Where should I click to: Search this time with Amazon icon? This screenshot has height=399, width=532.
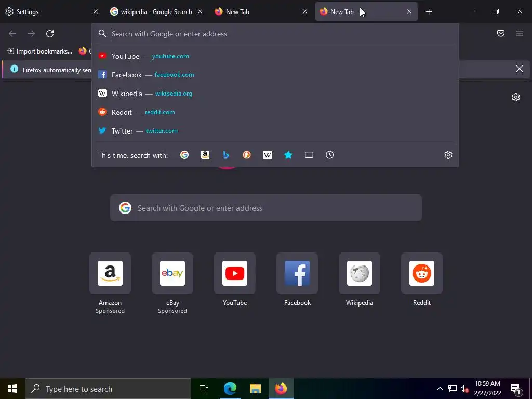(x=205, y=155)
